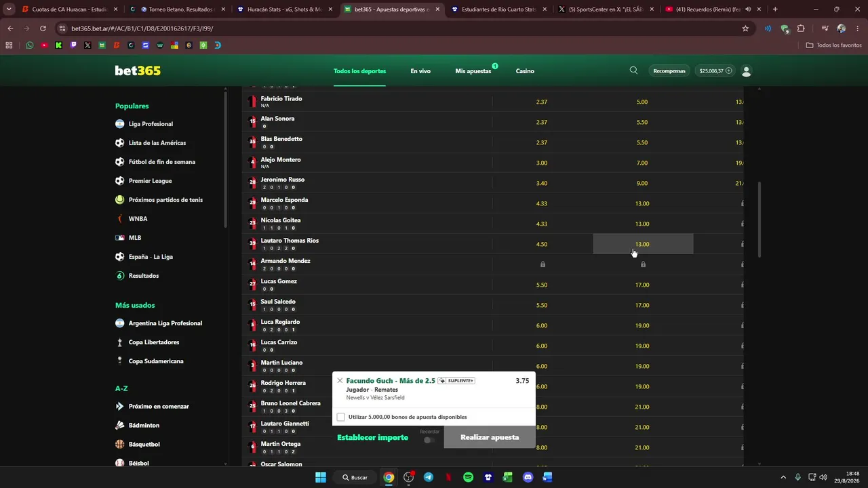Click the address bar URL
This screenshot has height=488, width=868.
[x=142, y=28]
